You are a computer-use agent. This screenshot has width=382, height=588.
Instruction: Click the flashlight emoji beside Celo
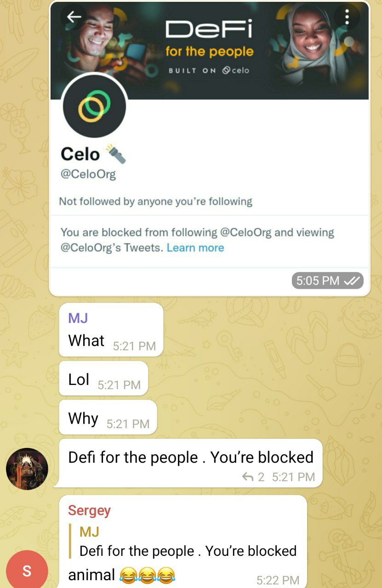[x=116, y=154]
